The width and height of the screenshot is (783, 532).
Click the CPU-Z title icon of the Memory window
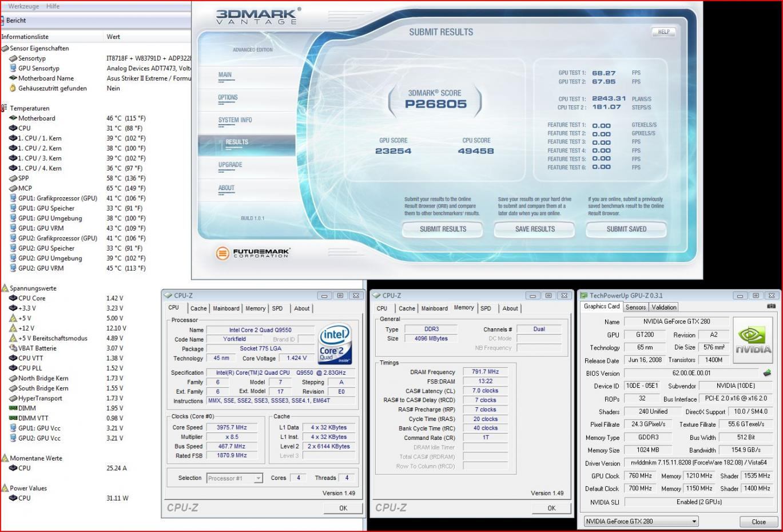pos(376,296)
